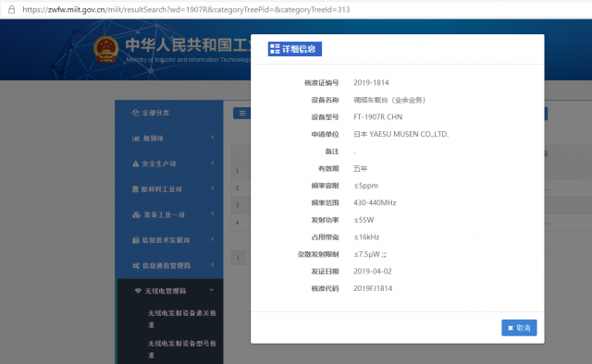Click the X icon on 取消 button

coord(511,328)
